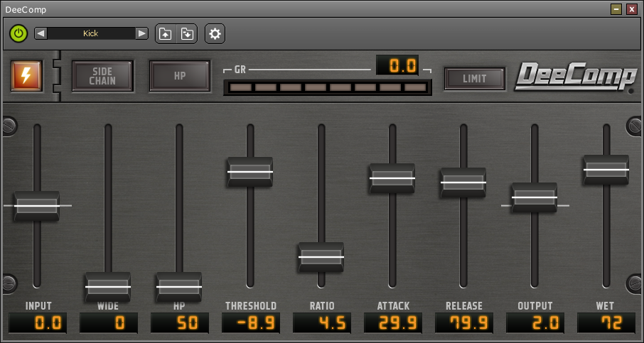Grab the RELEASE fader handle

[x=463, y=183]
